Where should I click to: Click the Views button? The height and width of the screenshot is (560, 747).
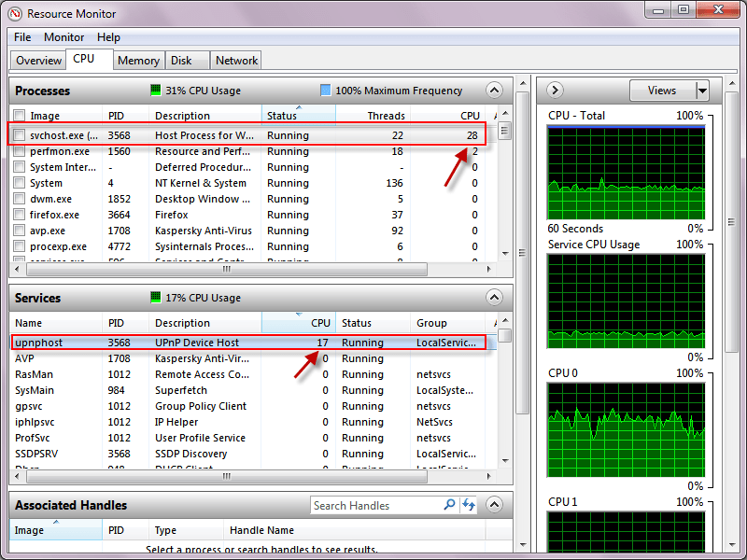(661, 90)
